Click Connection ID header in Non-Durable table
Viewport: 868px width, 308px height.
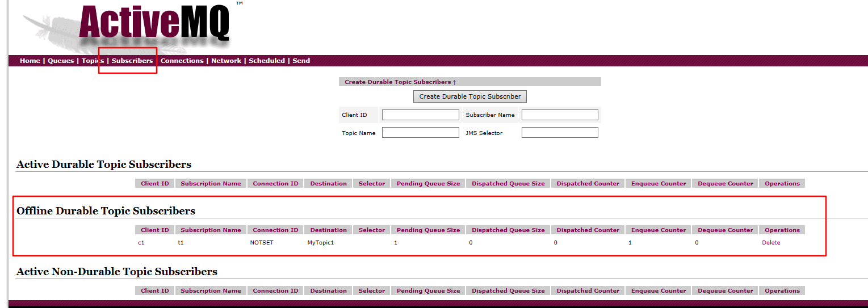pyautogui.click(x=275, y=291)
